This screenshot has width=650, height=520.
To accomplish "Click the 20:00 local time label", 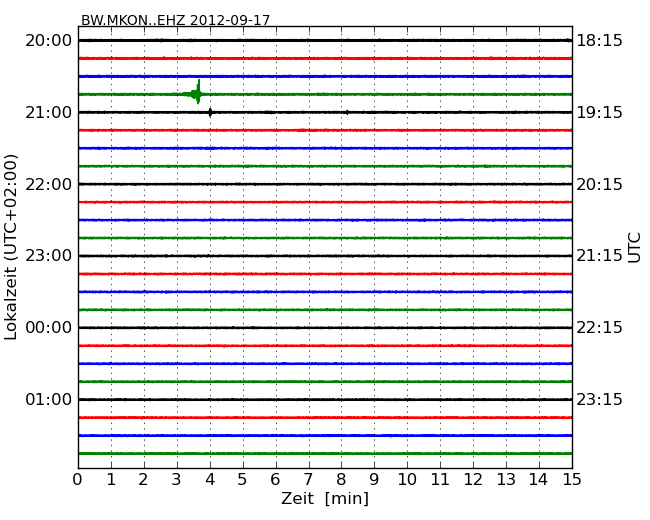I will [49, 41].
